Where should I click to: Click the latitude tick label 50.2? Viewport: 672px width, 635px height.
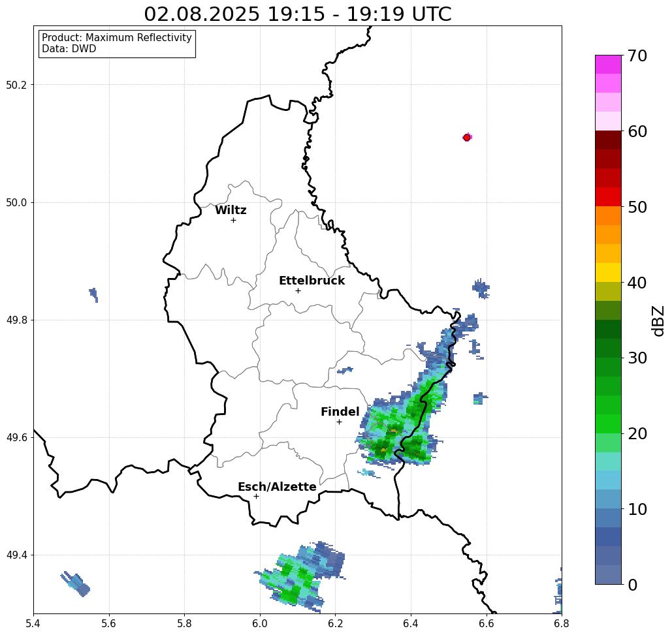tap(16, 85)
